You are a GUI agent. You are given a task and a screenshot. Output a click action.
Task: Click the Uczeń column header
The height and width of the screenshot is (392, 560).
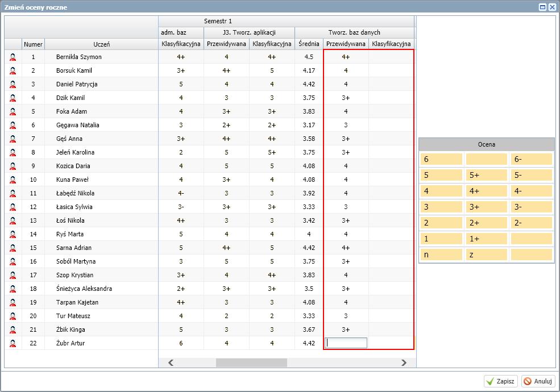[101, 44]
